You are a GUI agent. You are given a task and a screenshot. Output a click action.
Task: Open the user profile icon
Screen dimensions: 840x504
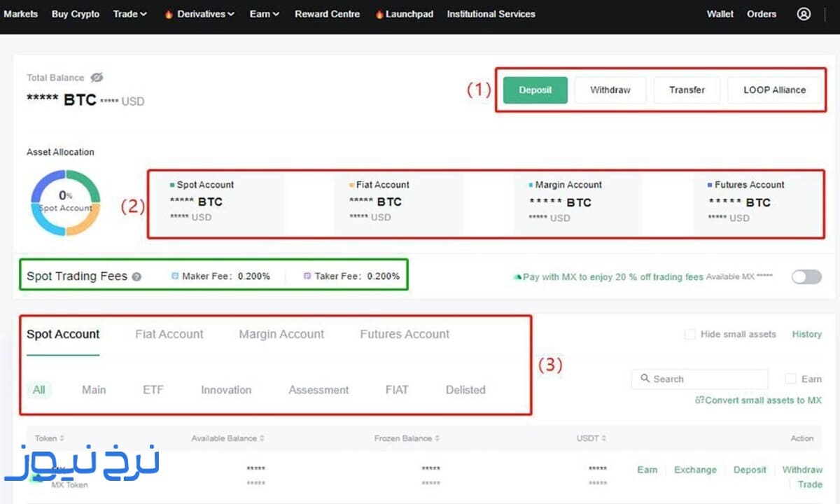point(804,14)
